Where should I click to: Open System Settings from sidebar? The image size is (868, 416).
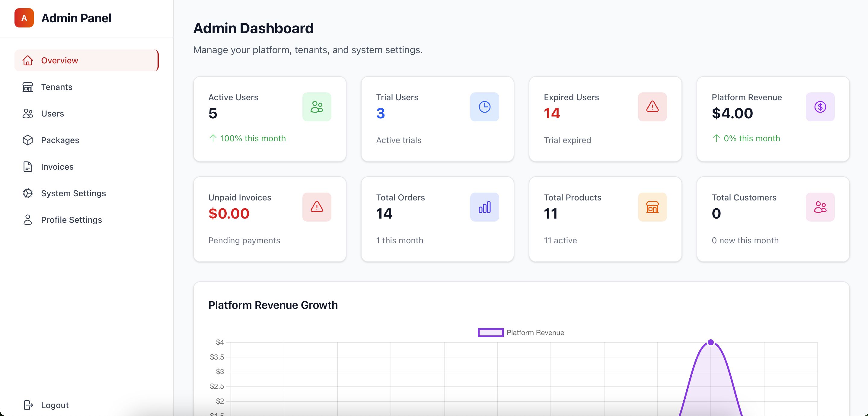point(73,193)
